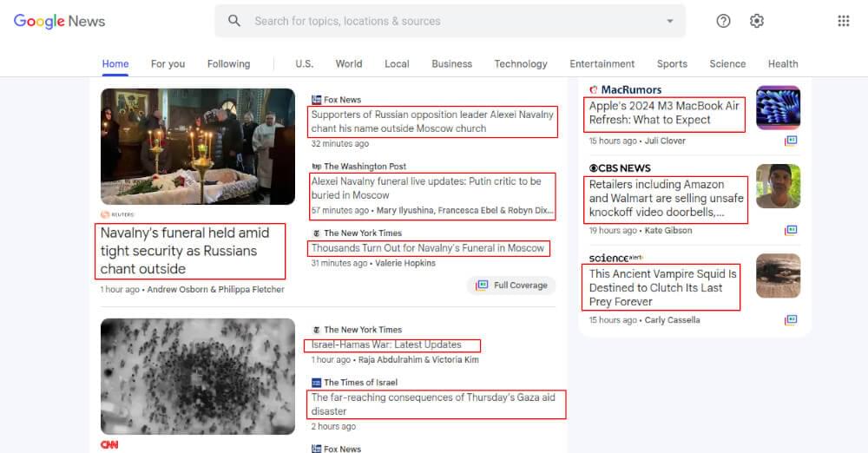The width and height of the screenshot is (868, 453).
Task: Open the vampire squid fossil thumbnail
Action: pos(778,276)
